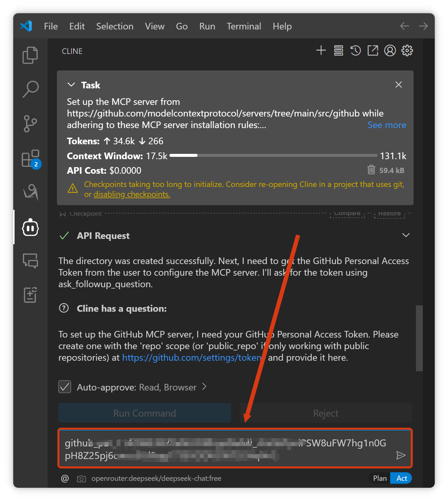Open the Source Control view
The image size is (448, 501).
[x=30, y=123]
